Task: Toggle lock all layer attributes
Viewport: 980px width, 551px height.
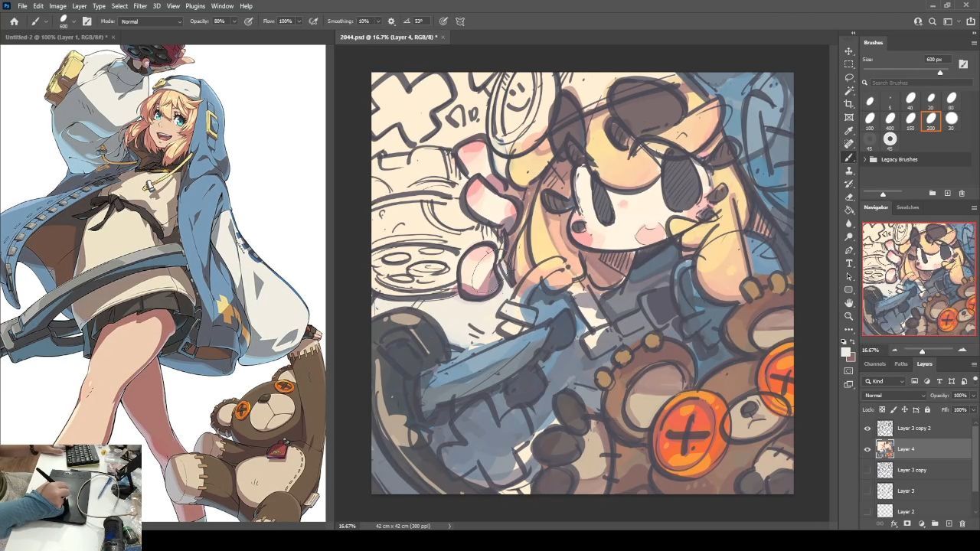Action: pos(927,409)
